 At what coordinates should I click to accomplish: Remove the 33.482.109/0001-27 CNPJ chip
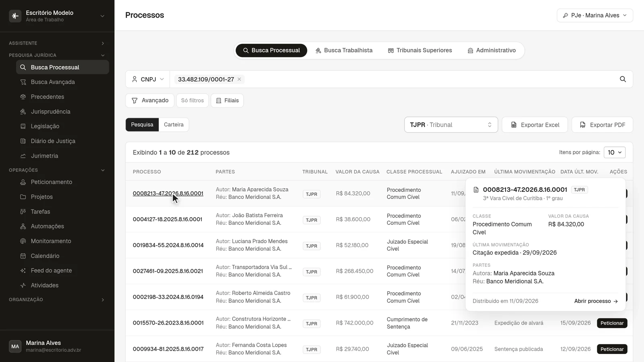point(239,79)
